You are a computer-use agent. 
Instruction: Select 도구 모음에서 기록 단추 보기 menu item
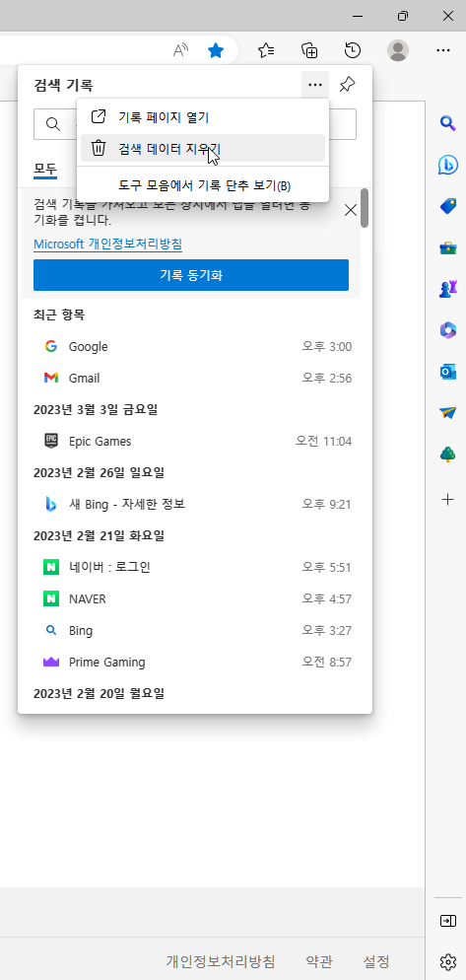point(203,185)
